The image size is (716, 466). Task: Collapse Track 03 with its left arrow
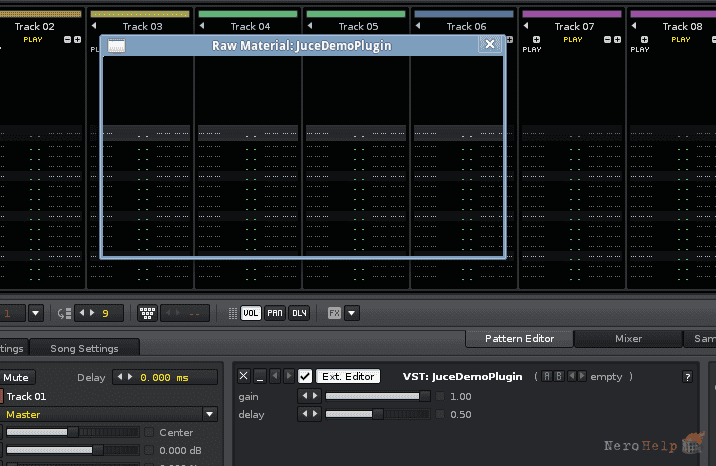pos(94,26)
